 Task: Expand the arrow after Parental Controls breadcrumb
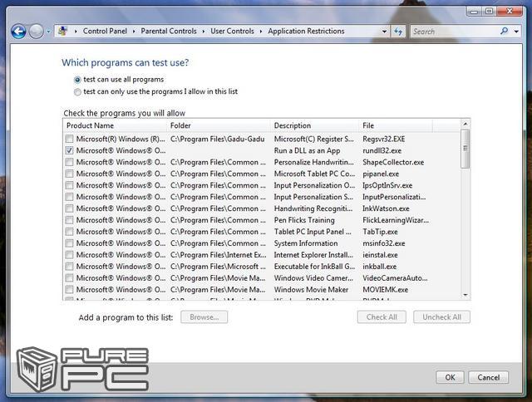point(203,32)
